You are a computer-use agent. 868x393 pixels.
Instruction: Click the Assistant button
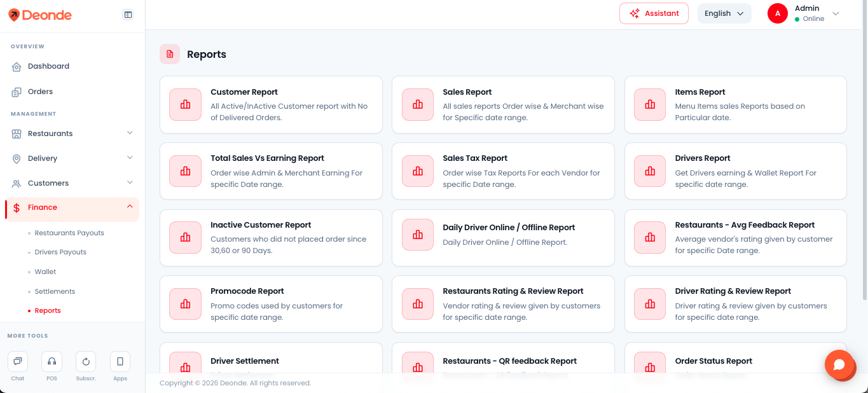[x=654, y=13]
